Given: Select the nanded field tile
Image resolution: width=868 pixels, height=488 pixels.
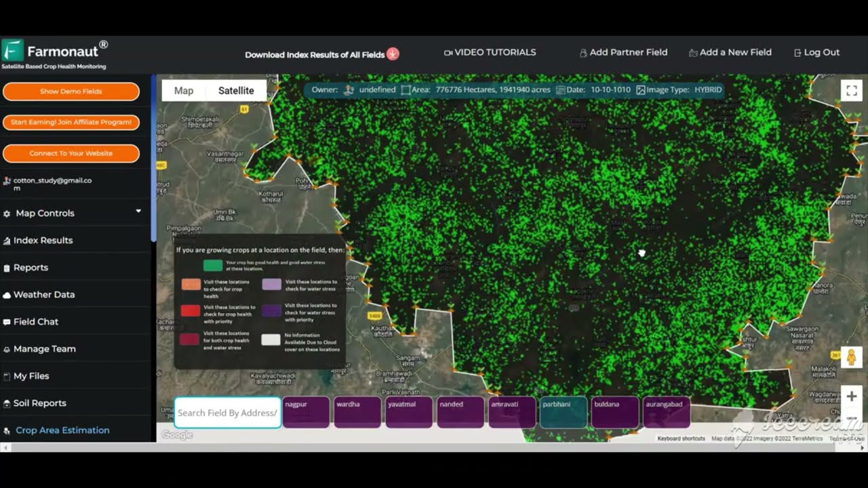Looking at the screenshot, I should point(460,412).
